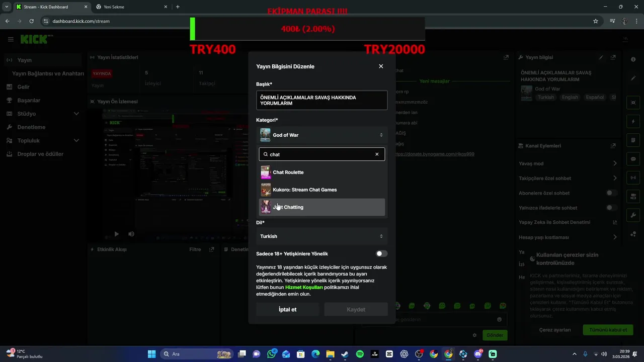Image resolution: width=644 pixels, height=362 pixels.
Task: Mute the stream preview volume
Action: click(x=131, y=234)
